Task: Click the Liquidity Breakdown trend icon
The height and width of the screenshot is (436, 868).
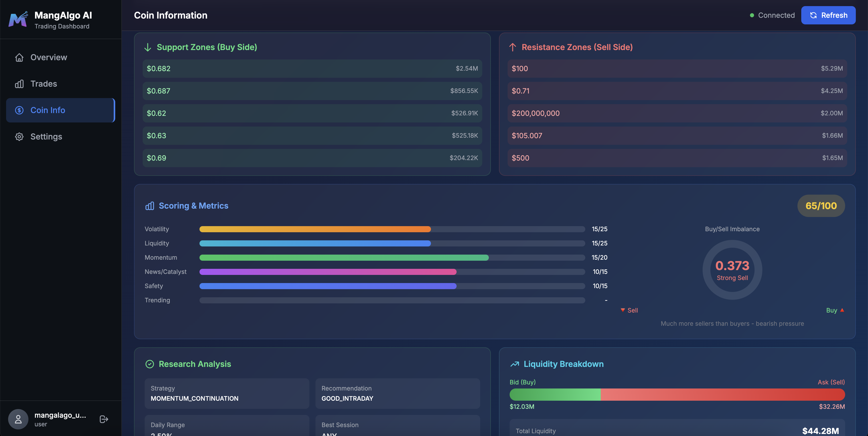Action: pyautogui.click(x=514, y=364)
